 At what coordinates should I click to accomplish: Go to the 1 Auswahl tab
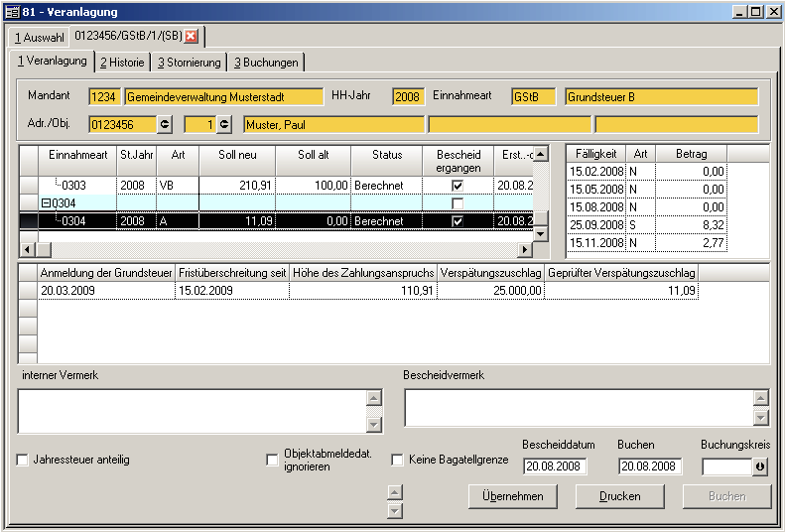[x=39, y=38]
